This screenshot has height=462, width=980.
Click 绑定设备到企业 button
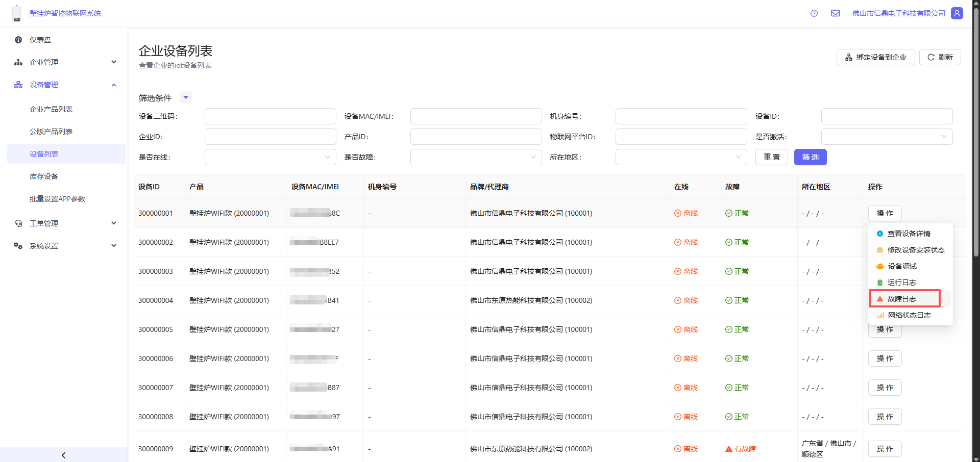click(x=875, y=57)
